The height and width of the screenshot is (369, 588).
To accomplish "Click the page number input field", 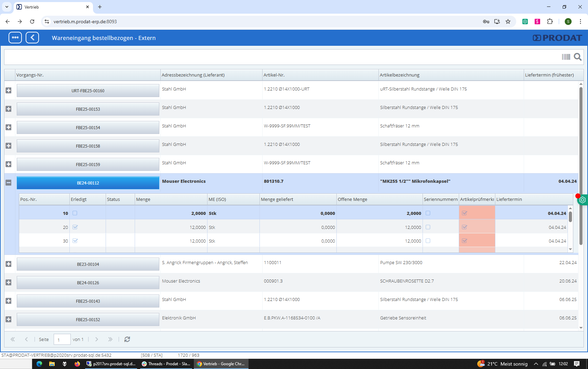I will click(x=62, y=340).
